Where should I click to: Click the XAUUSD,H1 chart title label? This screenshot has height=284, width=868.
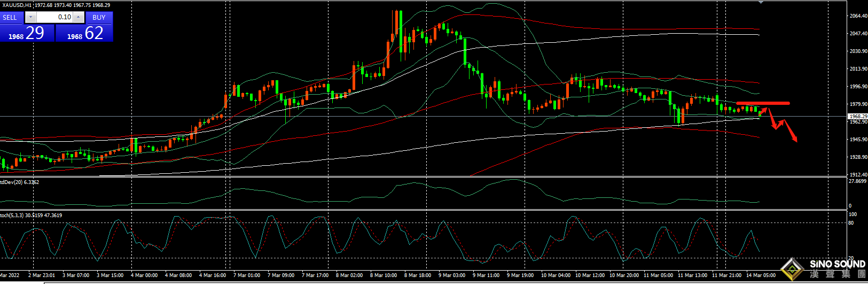tap(17, 5)
